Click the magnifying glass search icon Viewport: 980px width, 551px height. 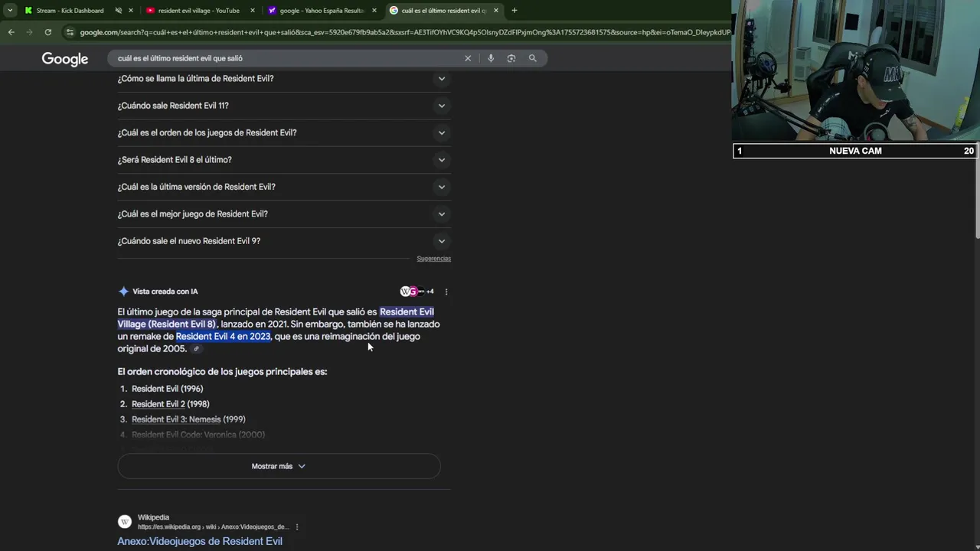coord(533,58)
